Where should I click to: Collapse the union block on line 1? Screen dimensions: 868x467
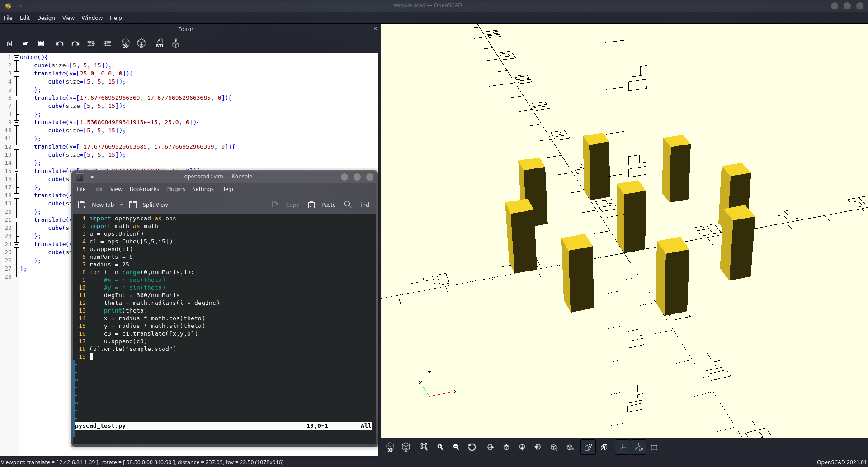coord(17,57)
